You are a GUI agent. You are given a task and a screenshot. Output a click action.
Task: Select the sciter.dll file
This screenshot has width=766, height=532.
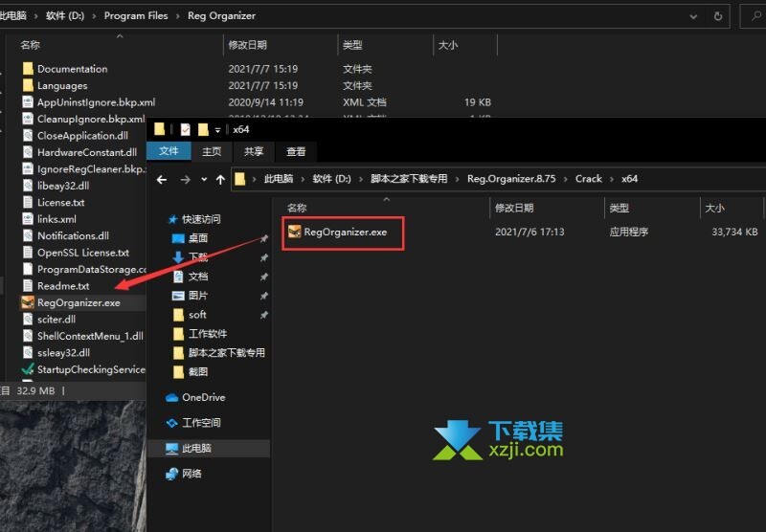(x=56, y=320)
